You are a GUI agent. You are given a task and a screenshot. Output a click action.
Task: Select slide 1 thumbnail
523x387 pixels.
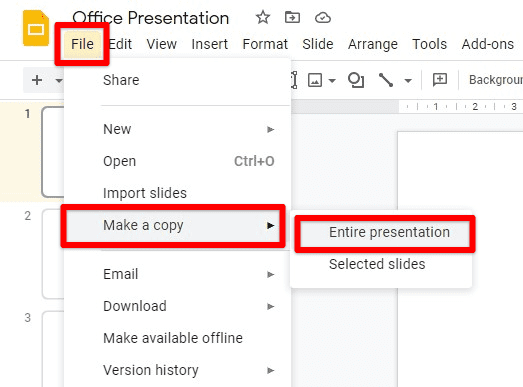(x=53, y=152)
